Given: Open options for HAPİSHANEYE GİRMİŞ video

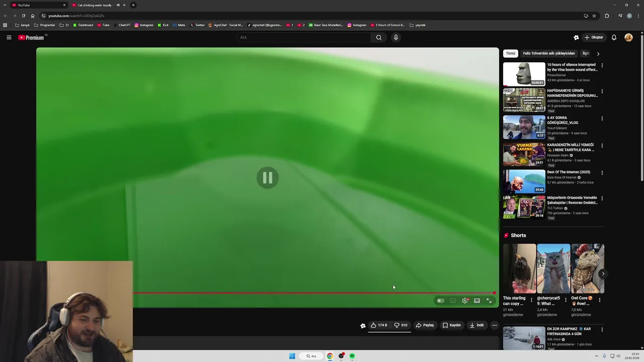Looking at the screenshot, I should 602,92.
